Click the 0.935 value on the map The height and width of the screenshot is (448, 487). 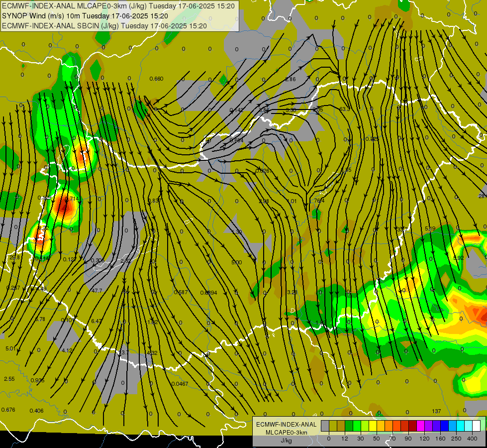38,380
